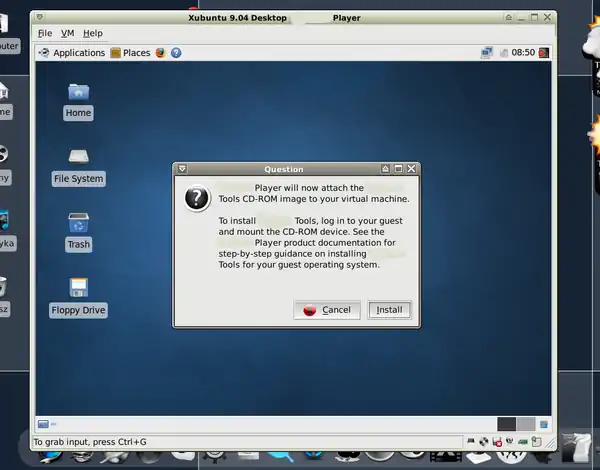Image resolution: width=600 pixels, height=470 pixels.
Task: Open the Question dialog window menu arrow
Action: [x=182, y=169]
